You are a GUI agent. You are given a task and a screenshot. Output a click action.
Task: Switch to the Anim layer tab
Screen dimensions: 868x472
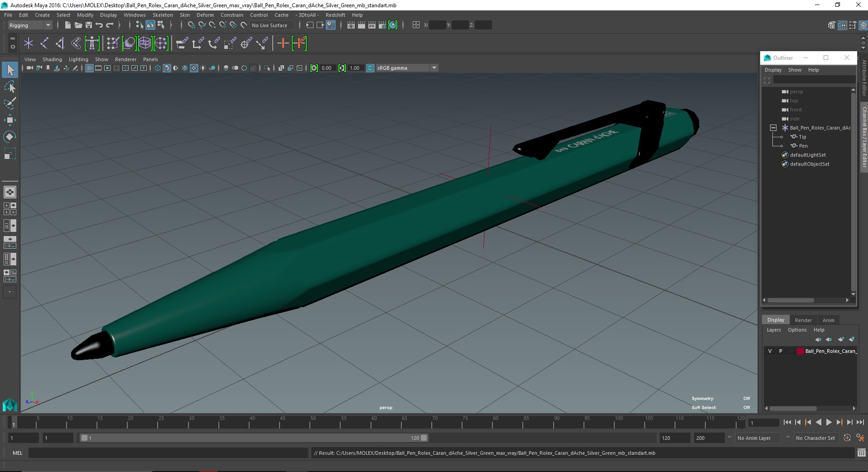[828, 320]
